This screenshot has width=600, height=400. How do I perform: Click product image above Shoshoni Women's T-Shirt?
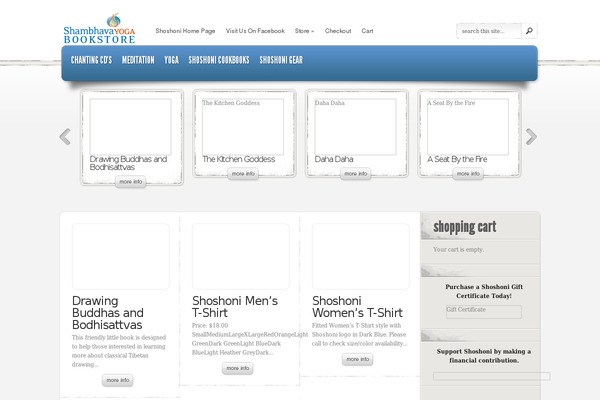click(361, 256)
